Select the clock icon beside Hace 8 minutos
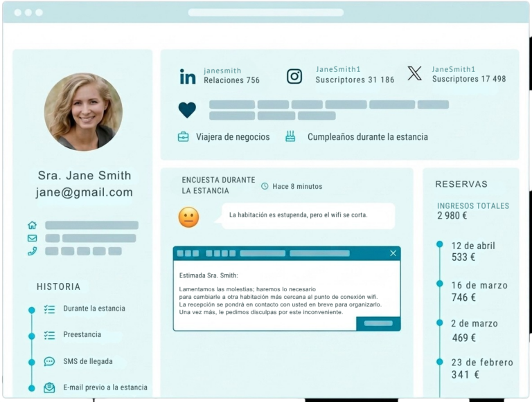 pyautogui.click(x=265, y=186)
